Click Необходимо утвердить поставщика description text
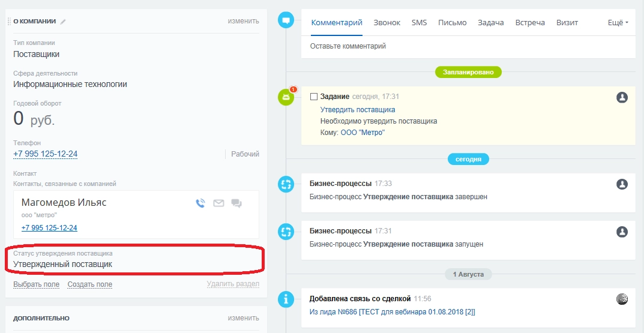This screenshot has width=644, height=333. [379, 121]
